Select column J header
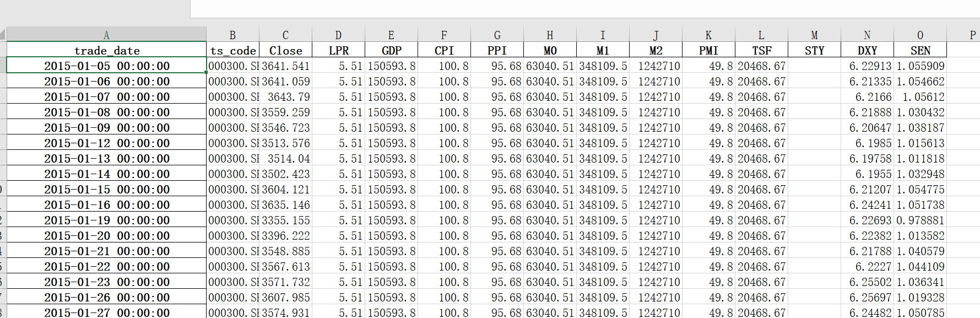This screenshot has width=980, height=318. pyautogui.click(x=656, y=34)
